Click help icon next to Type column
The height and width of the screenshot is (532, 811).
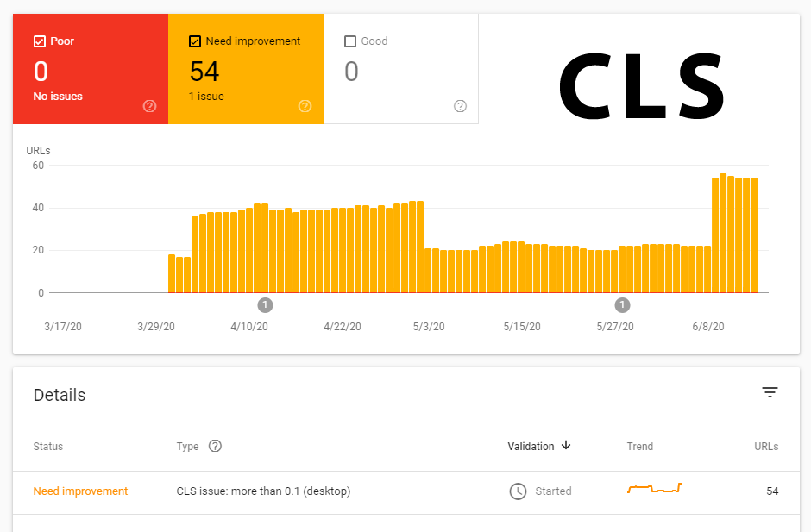click(x=215, y=446)
